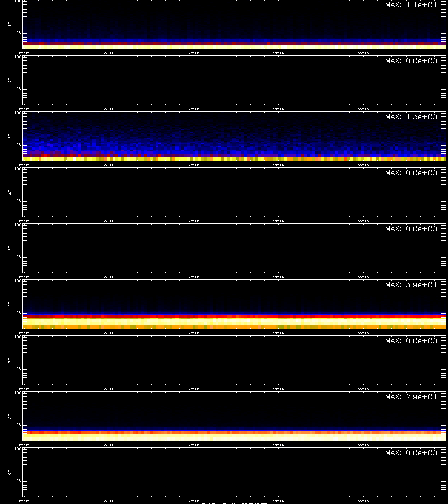Click the 22:10 tick under the 1F panel
The width and height of the screenshot is (448, 504).
coord(109,53)
